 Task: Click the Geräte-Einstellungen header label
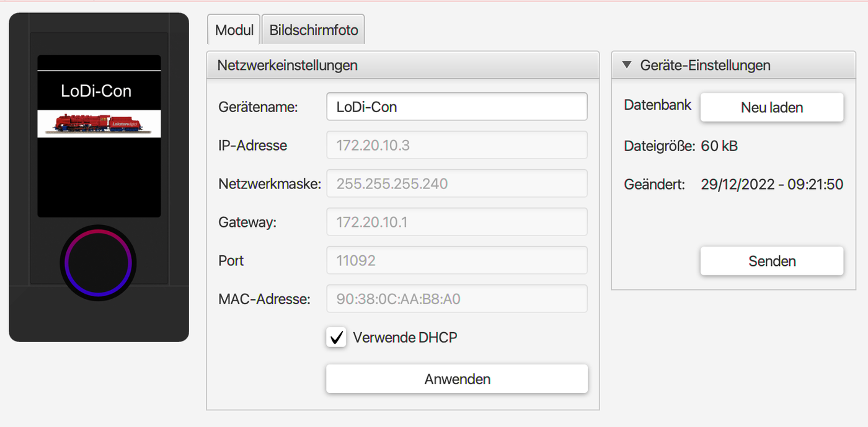click(x=705, y=65)
